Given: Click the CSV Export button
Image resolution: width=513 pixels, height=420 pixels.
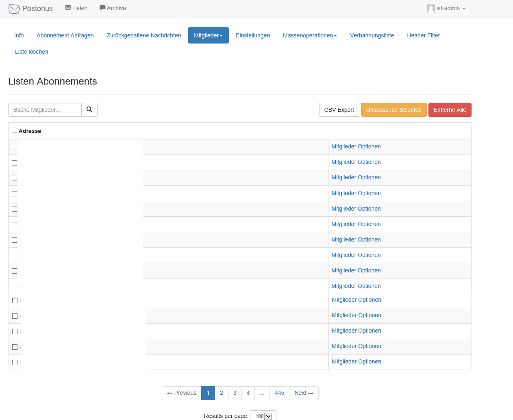Looking at the screenshot, I should point(339,110).
